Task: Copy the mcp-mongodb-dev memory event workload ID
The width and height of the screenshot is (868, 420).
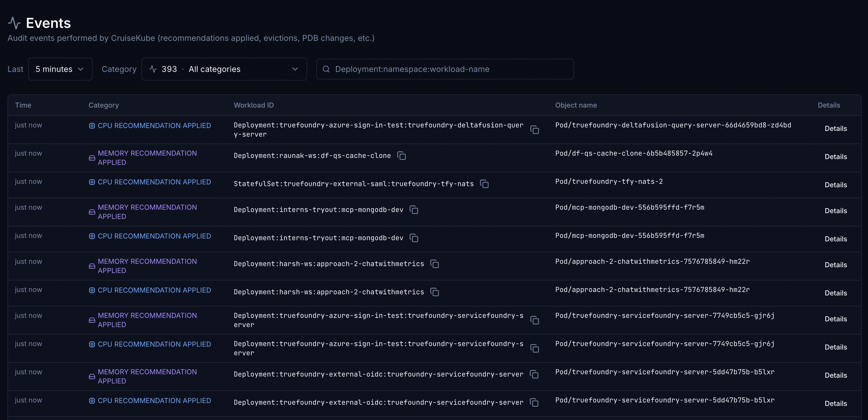Action: pos(414,210)
